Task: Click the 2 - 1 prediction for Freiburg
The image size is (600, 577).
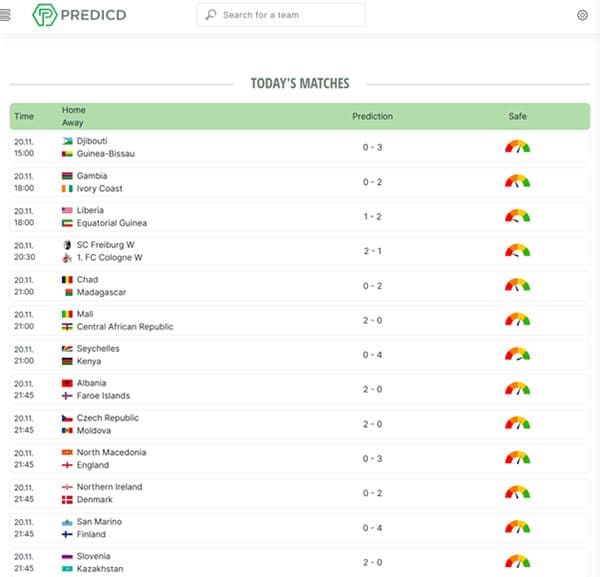Action: 372,251
